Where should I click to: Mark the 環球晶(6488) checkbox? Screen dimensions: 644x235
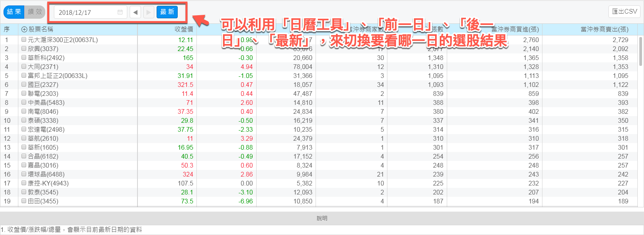pos(24,174)
